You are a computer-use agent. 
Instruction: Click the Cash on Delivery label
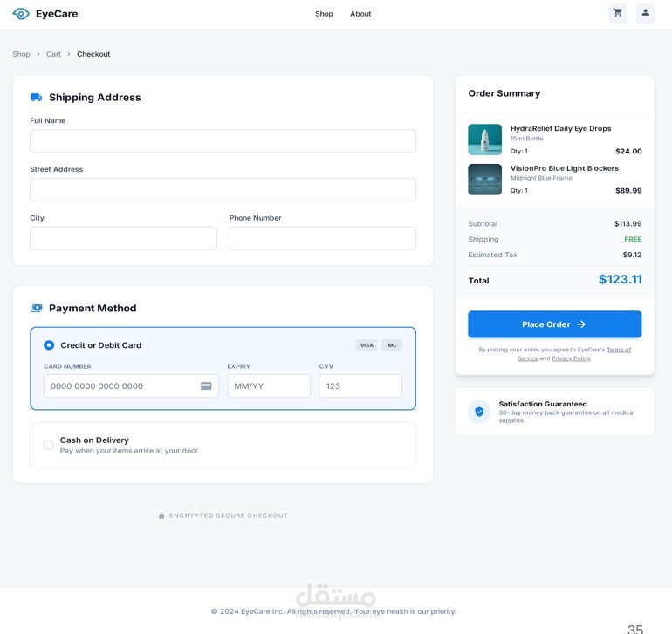[94, 440]
